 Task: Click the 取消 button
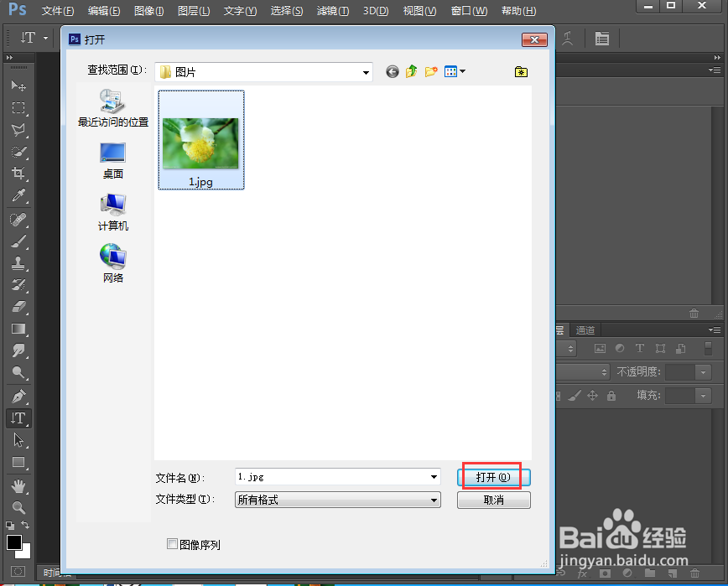pyautogui.click(x=493, y=500)
